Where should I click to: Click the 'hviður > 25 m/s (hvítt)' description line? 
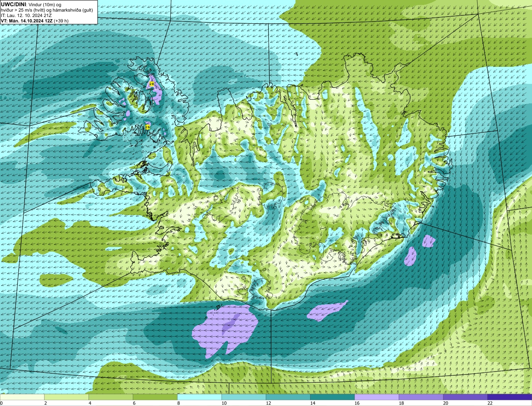pyautogui.click(x=47, y=10)
